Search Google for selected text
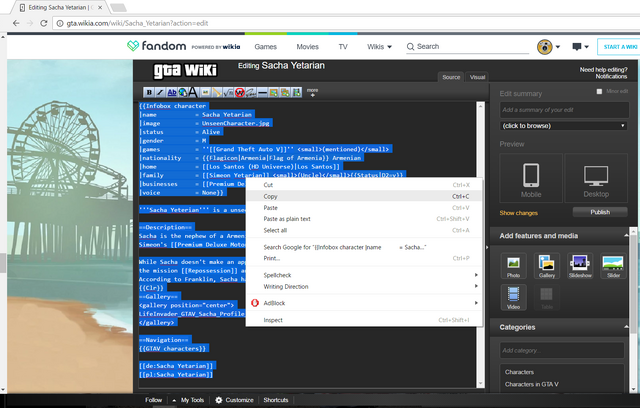 (x=364, y=247)
